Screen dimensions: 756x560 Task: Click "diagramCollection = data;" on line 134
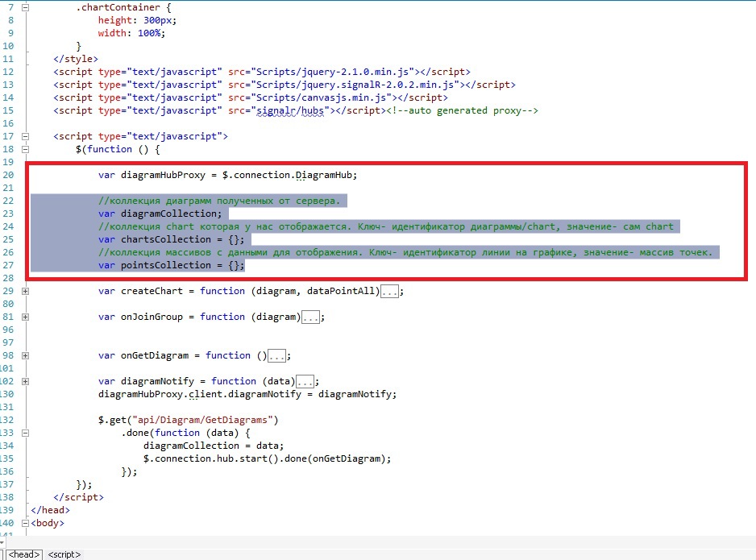[x=214, y=446]
